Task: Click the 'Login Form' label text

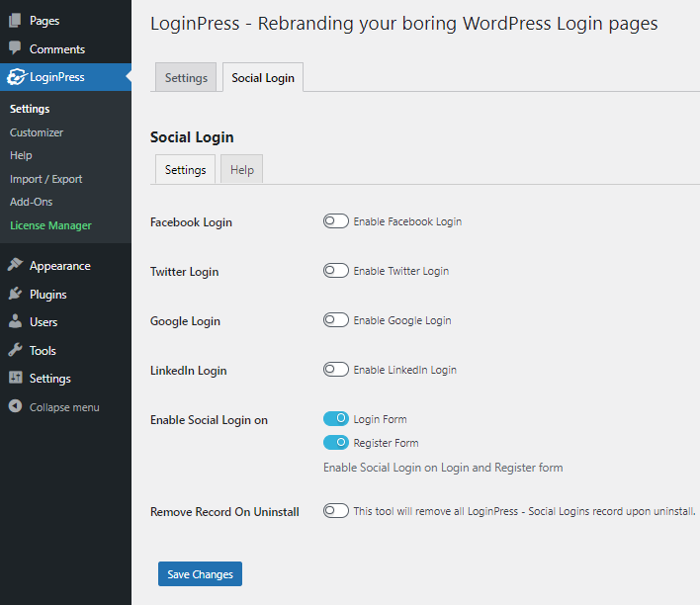Action: pos(380,419)
